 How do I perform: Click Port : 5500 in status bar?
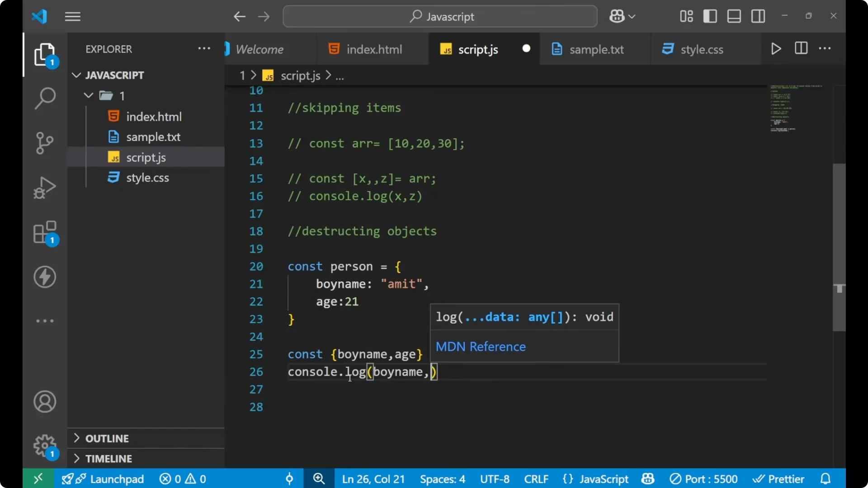[x=704, y=479]
